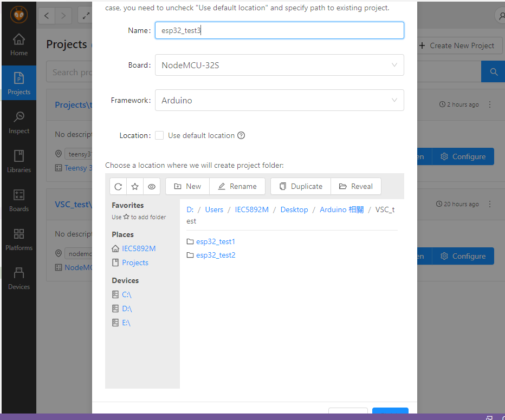505x420 pixels.
Task: Configure the 2 hours ago project
Action: tap(463, 156)
